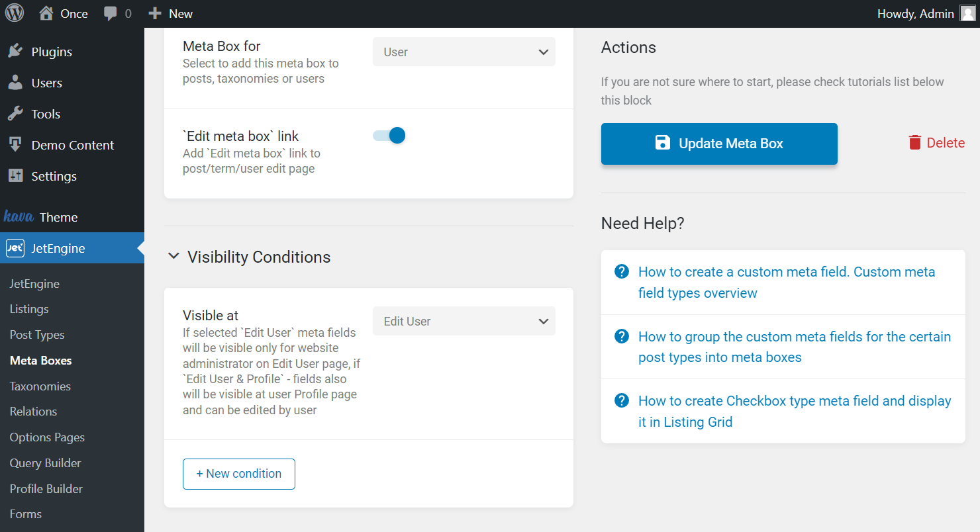Go to Relations submenu

(33, 411)
